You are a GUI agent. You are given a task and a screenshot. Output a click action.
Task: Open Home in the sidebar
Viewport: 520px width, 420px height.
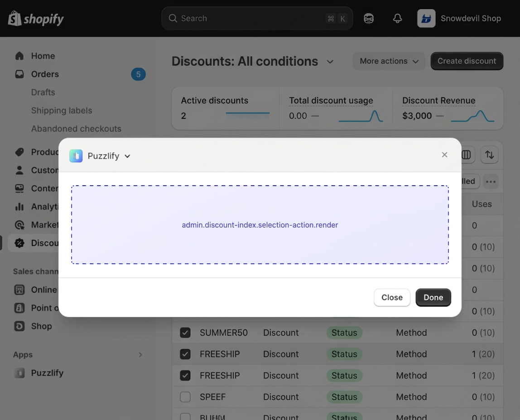(43, 56)
